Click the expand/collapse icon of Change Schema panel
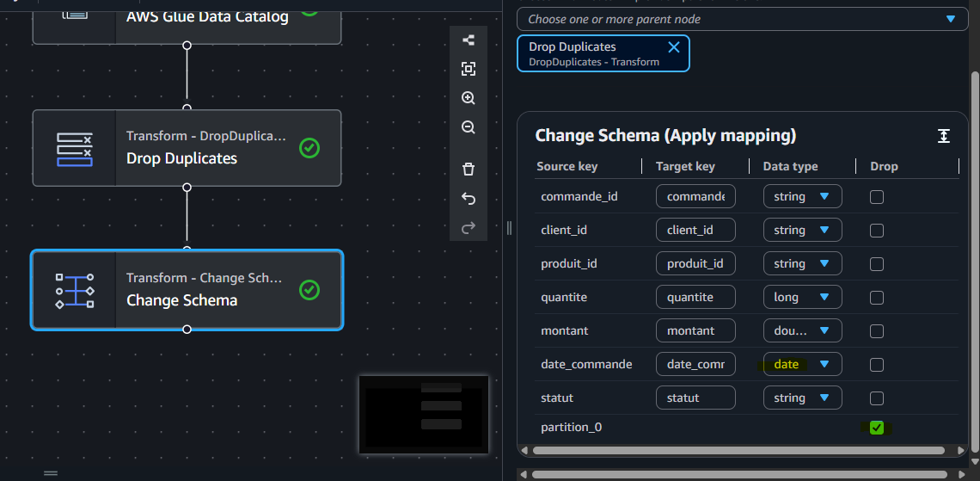 pyautogui.click(x=944, y=136)
